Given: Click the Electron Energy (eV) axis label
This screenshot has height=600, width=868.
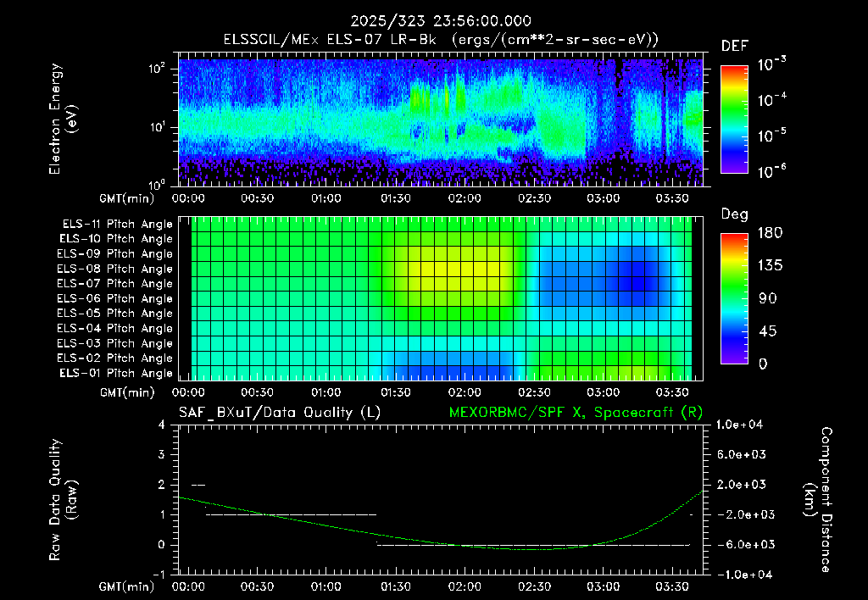Looking at the screenshot, I should [x=63, y=119].
